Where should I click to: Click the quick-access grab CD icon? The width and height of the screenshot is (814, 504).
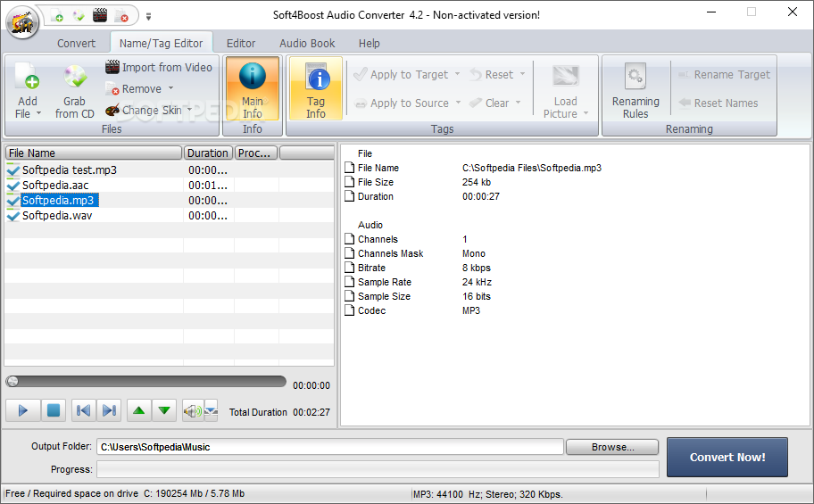point(79,16)
